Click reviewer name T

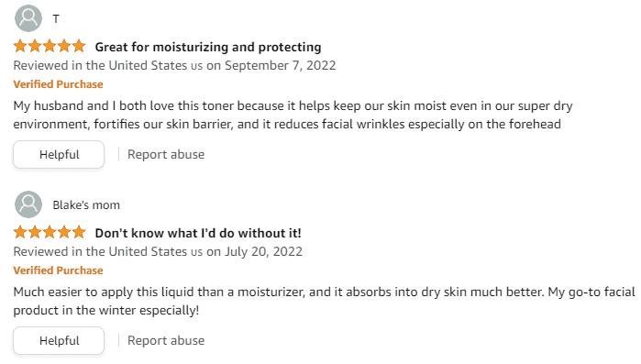coord(56,18)
